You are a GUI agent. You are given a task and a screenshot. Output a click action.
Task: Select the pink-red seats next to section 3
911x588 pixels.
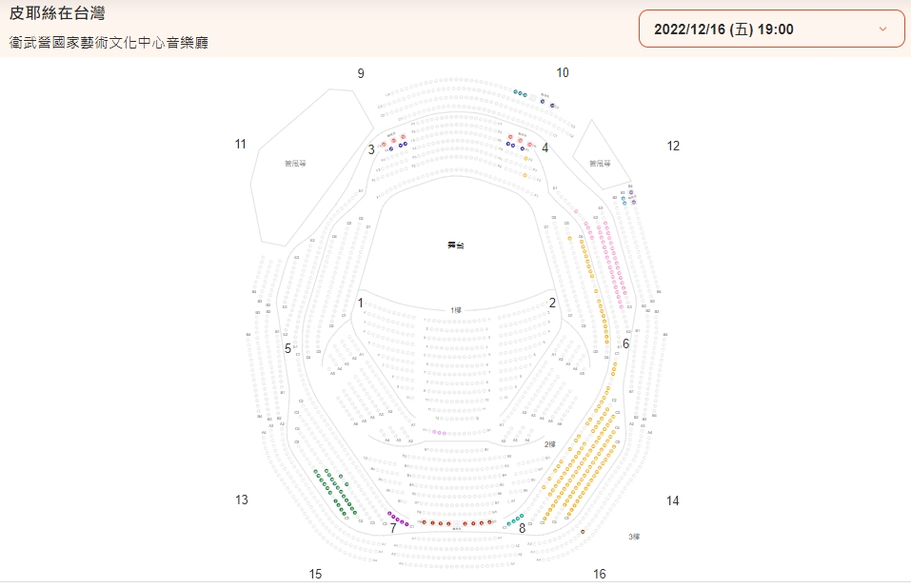pos(393,140)
